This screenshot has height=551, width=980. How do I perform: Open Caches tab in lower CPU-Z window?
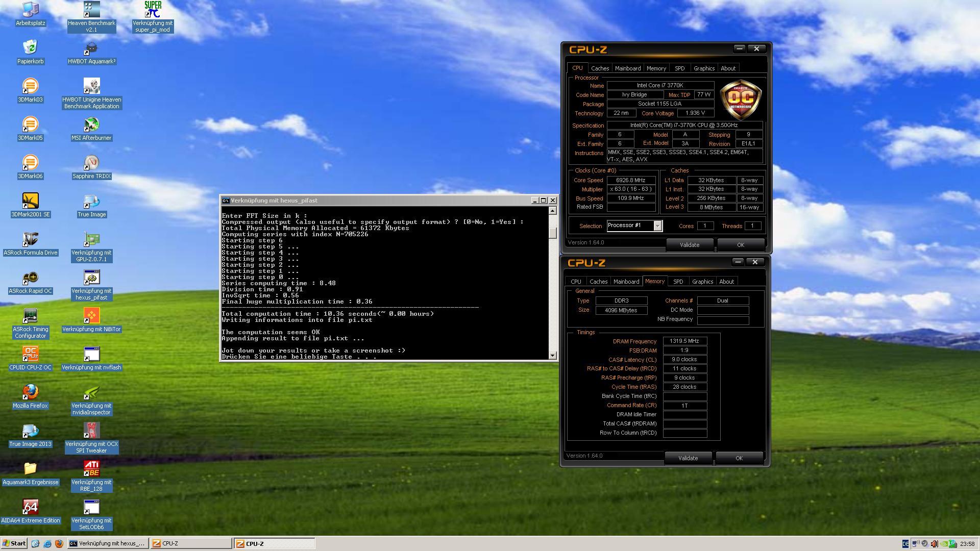598,282
